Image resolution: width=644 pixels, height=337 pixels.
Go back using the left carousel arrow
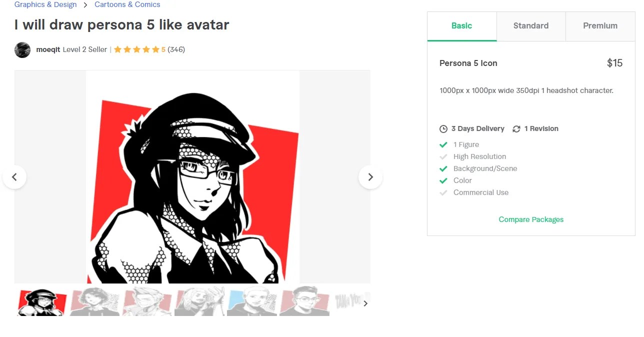click(x=15, y=177)
